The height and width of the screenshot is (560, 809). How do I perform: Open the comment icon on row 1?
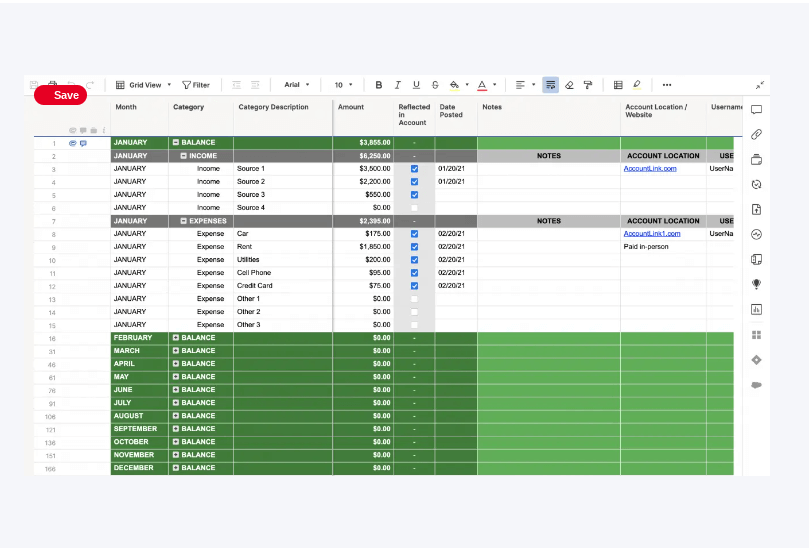pos(83,143)
